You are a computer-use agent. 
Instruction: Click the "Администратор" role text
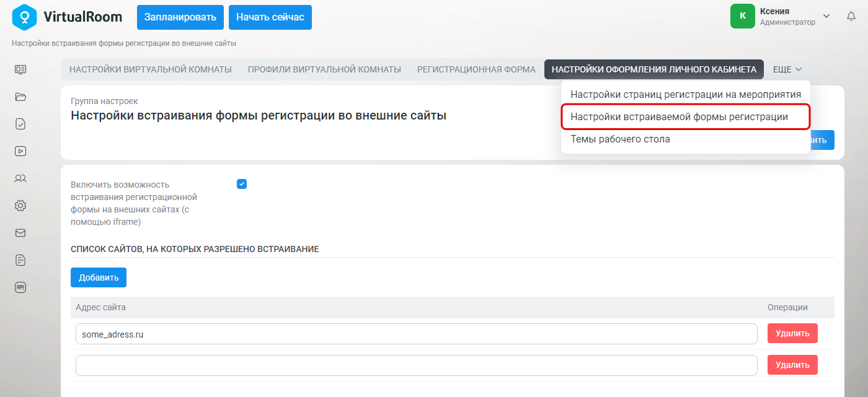pyautogui.click(x=787, y=22)
